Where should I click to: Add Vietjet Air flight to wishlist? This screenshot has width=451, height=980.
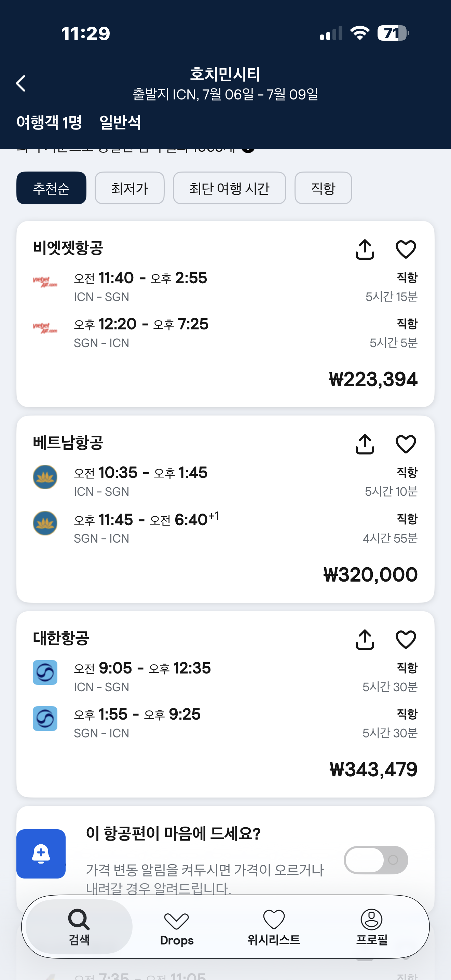(406, 249)
